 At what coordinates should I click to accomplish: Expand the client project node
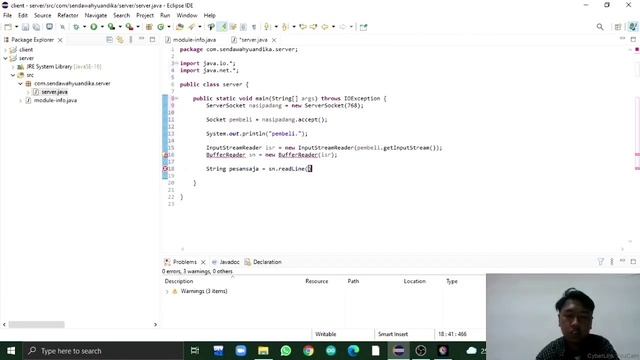(x=6, y=50)
